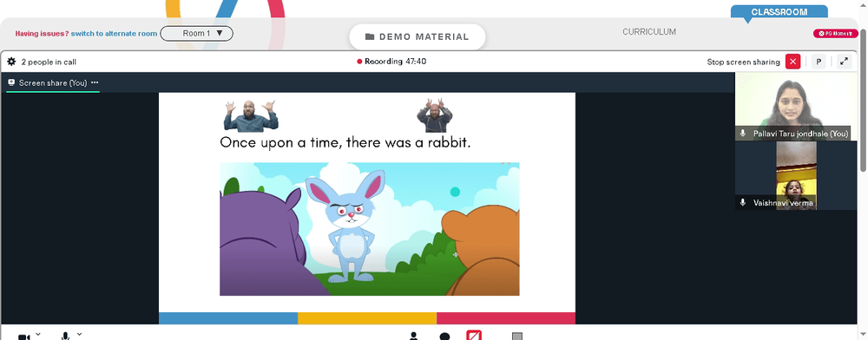Image resolution: width=868 pixels, height=340 pixels.
Task: Click the rabbit story illustration
Action: pos(369,229)
